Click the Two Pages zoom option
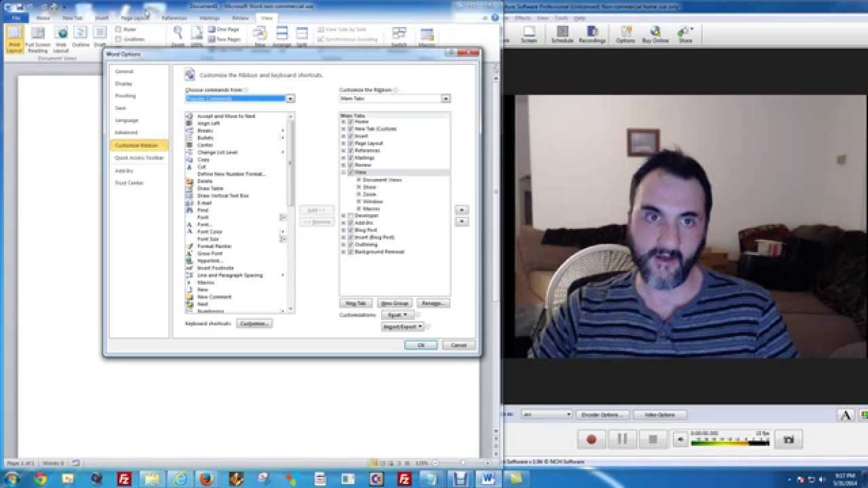868x488 pixels. 225,39
